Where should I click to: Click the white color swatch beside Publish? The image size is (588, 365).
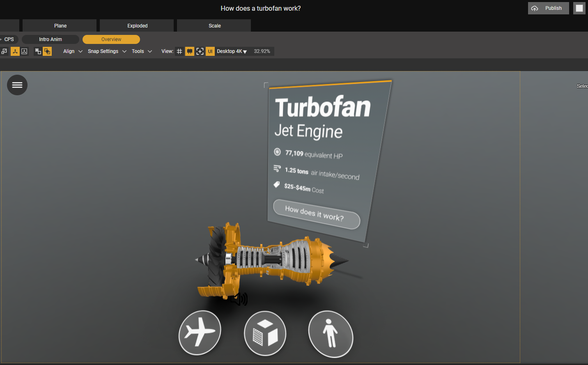pyautogui.click(x=579, y=8)
